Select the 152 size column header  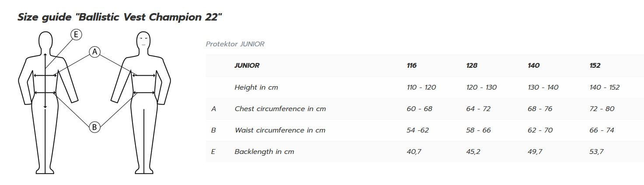point(595,66)
